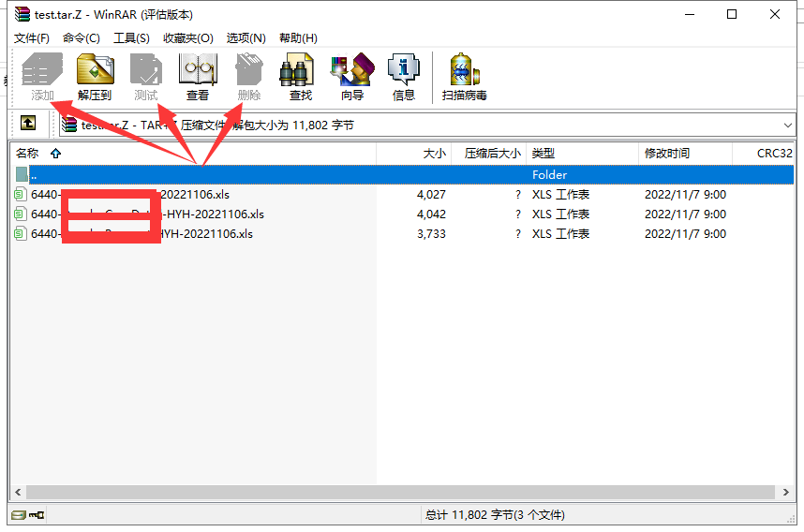The width and height of the screenshot is (804, 532).
Task: Maximize the WinRAR window
Action: click(732, 14)
